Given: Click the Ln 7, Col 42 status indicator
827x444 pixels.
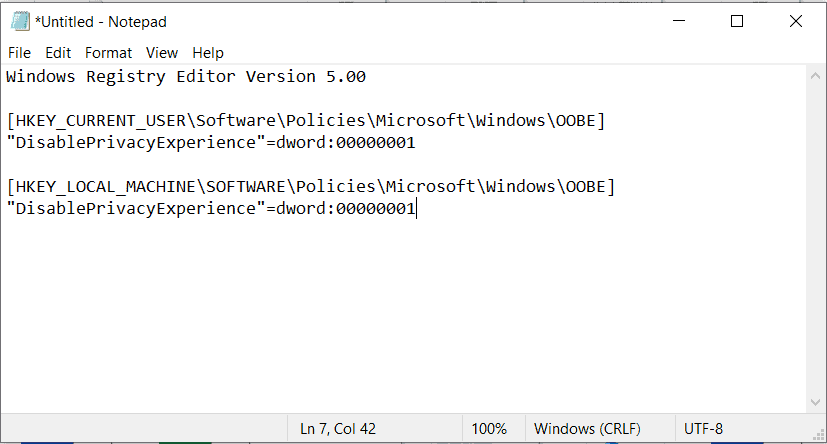Looking at the screenshot, I should 338,429.
